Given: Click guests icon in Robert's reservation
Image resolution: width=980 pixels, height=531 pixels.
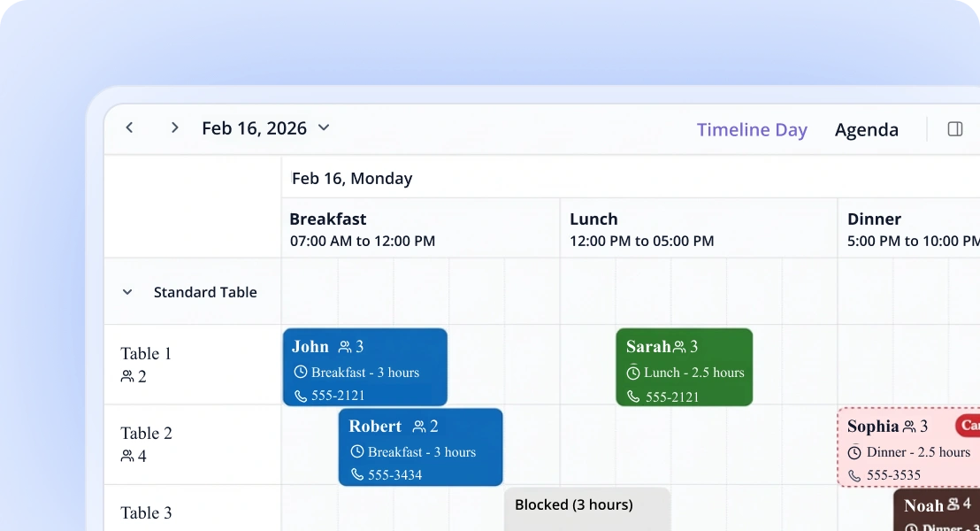Looking at the screenshot, I should 419,427.
